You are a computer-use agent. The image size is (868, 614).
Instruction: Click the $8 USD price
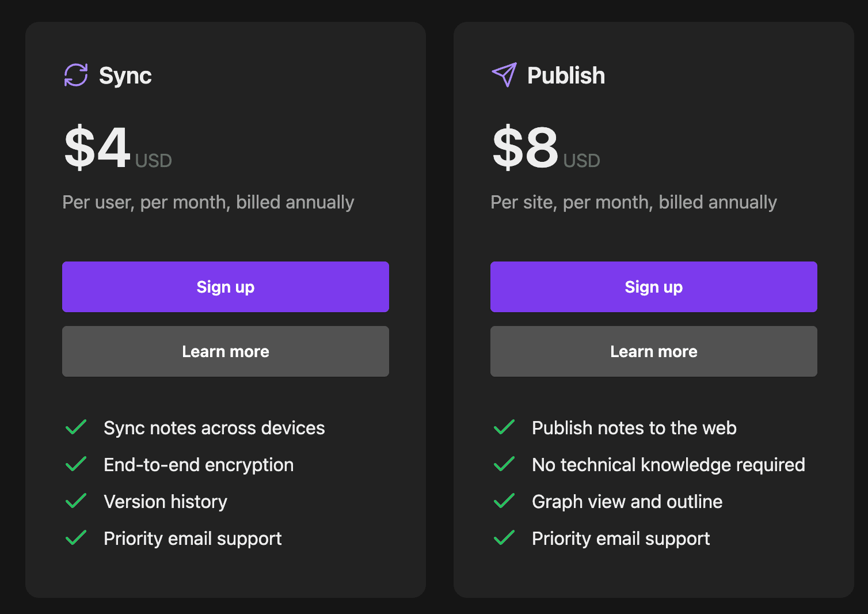coord(526,148)
